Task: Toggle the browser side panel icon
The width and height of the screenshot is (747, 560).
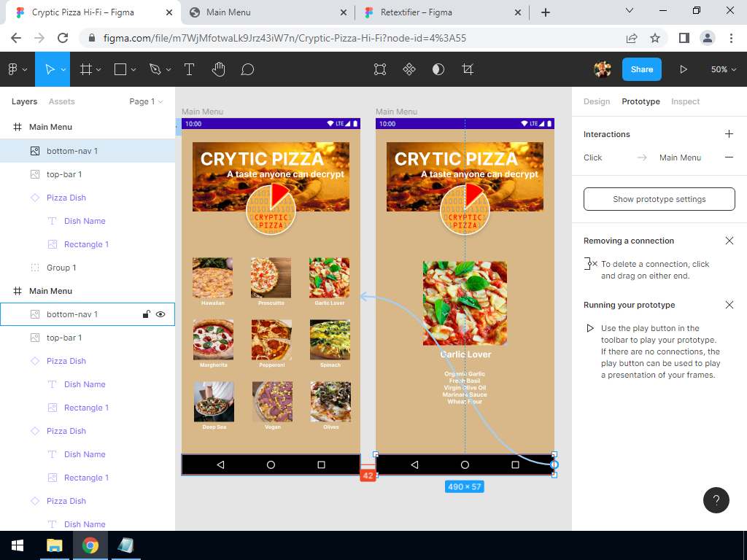Action: tap(684, 38)
